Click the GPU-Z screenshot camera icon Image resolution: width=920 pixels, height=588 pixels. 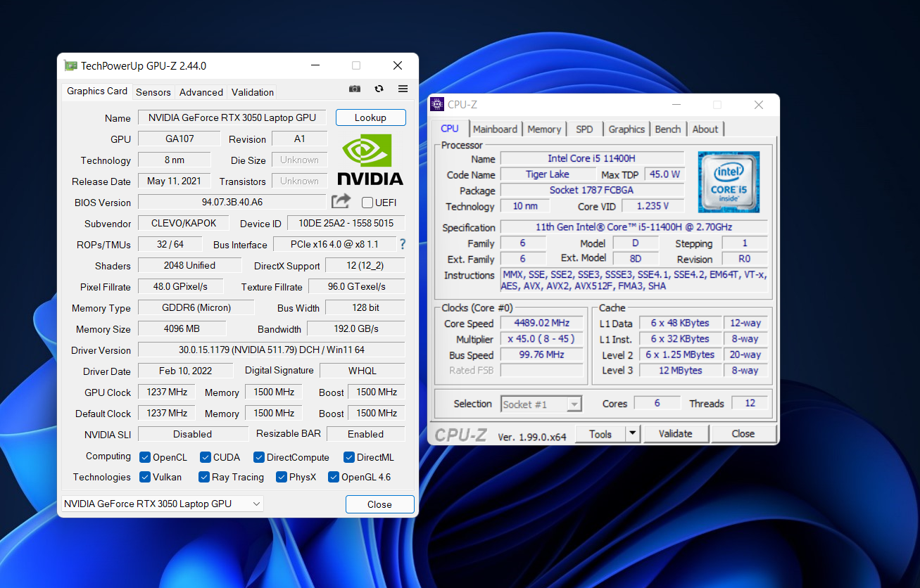click(355, 89)
